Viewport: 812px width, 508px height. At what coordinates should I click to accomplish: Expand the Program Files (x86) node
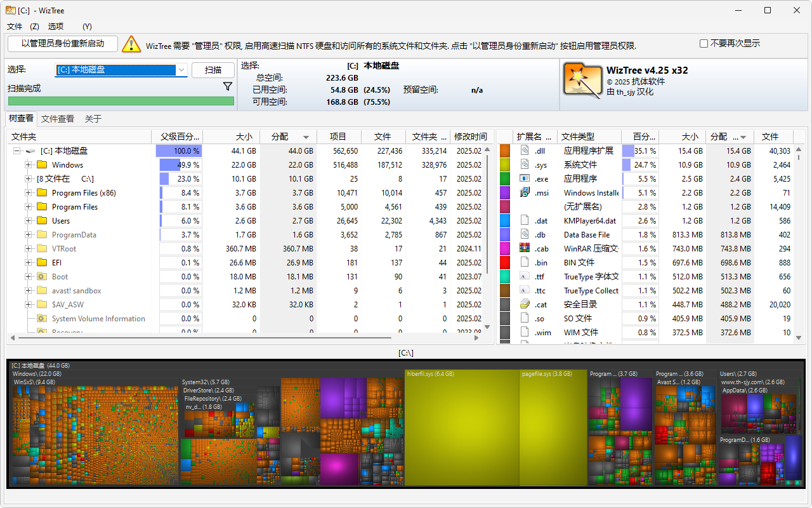click(29, 193)
